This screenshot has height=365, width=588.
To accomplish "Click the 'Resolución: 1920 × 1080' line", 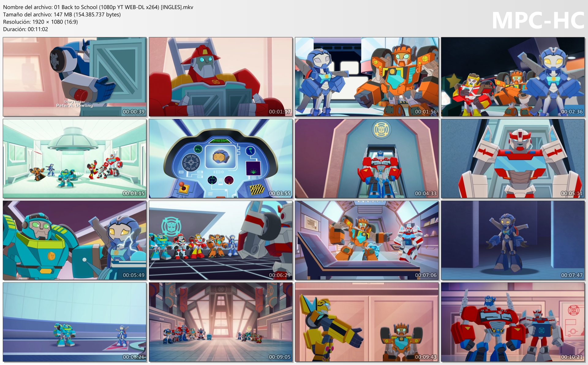I will tap(40, 22).
